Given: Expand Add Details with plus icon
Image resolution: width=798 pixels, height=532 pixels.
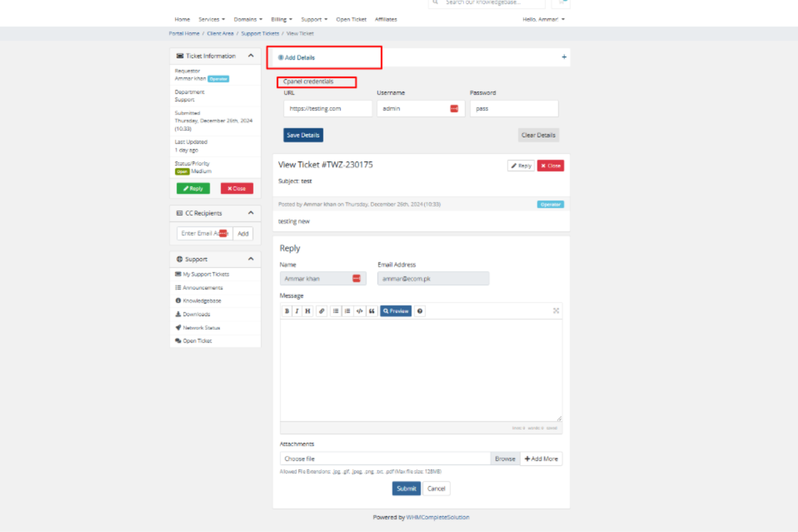Looking at the screenshot, I should pyautogui.click(x=564, y=57).
